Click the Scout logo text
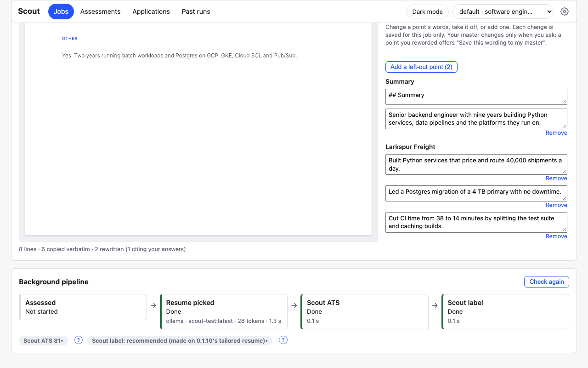Viewport: 588px width, 368px height. (x=29, y=11)
